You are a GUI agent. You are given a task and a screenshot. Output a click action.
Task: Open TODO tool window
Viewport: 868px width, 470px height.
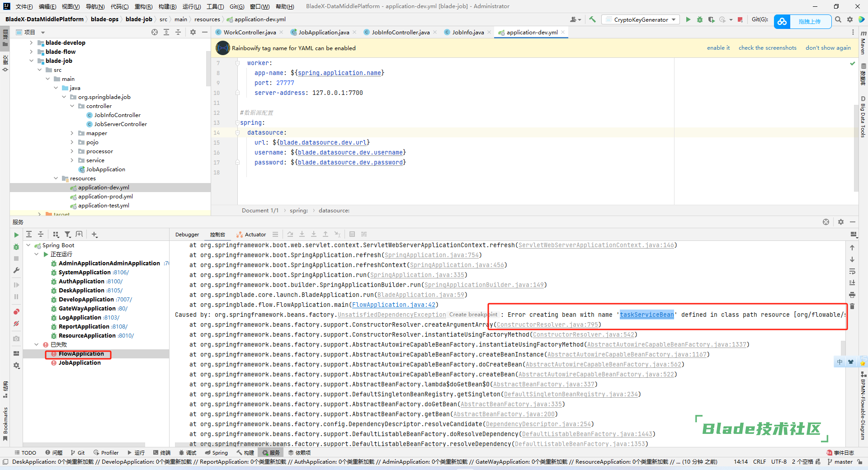pyautogui.click(x=25, y=453)
